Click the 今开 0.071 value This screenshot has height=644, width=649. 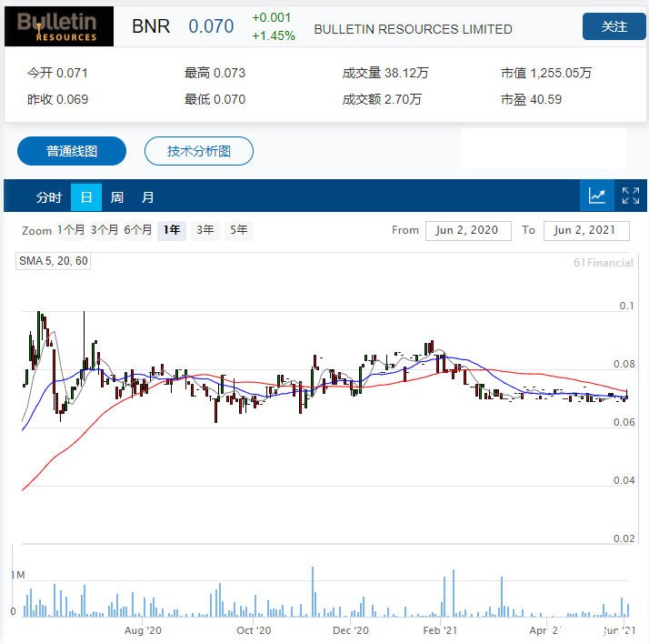click(57, 74)
